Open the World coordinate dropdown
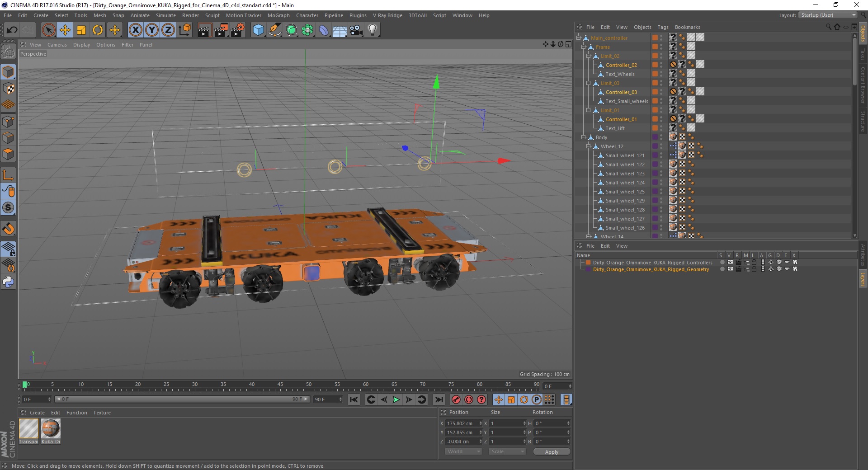The image size is (868, 470). coord(463,451)
